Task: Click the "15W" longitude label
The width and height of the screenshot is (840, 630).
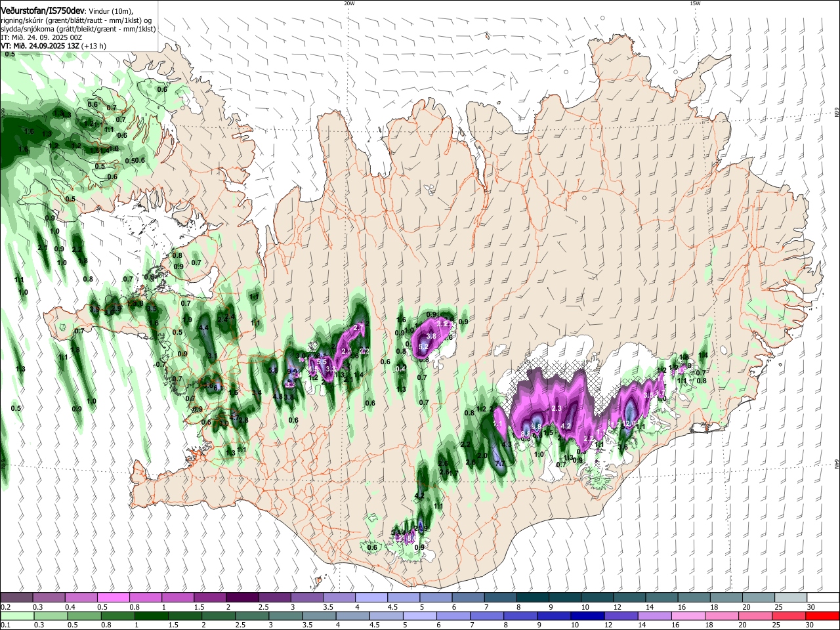Action: pyautogui.click(x=695, y=3)
